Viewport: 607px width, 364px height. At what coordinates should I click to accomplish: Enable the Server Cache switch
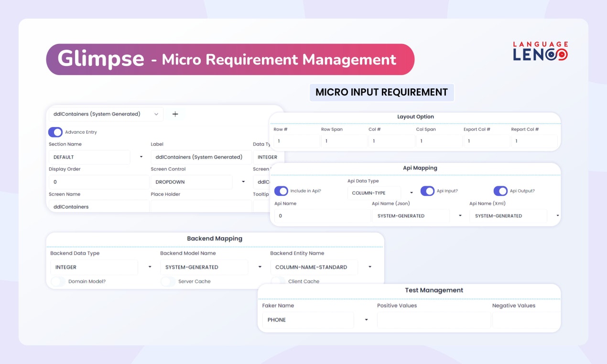[168, 281]
